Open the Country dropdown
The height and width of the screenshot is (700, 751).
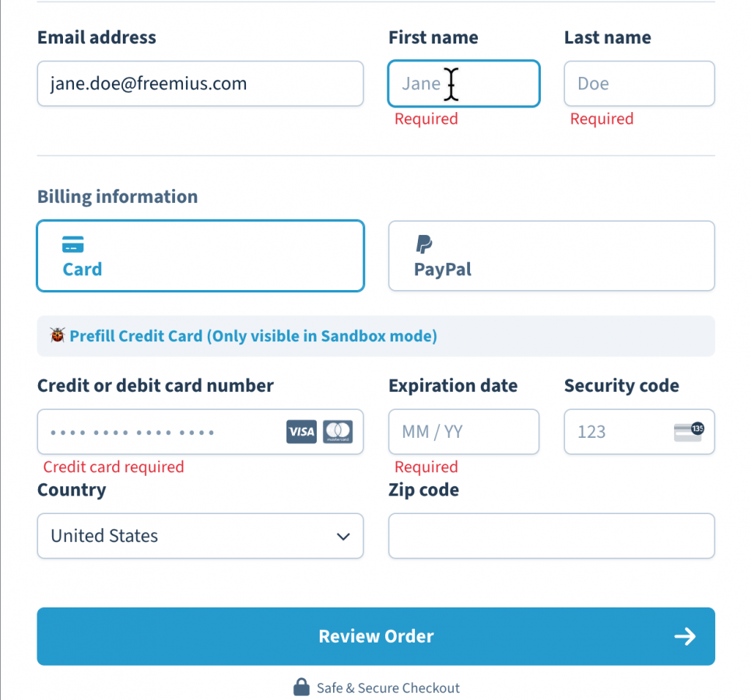(x=201, y=536)
